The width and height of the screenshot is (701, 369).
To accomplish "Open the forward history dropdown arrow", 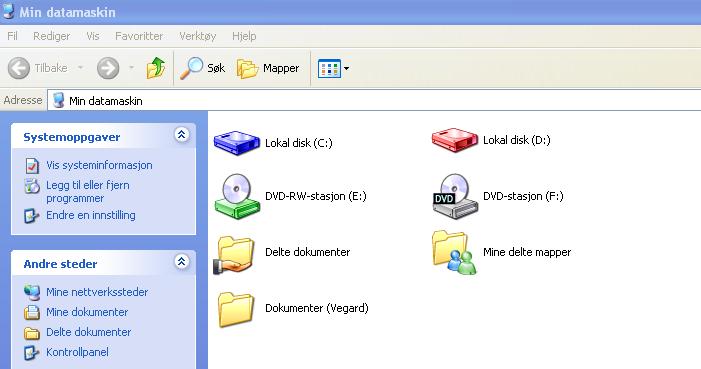I will [x=131, y=68].
